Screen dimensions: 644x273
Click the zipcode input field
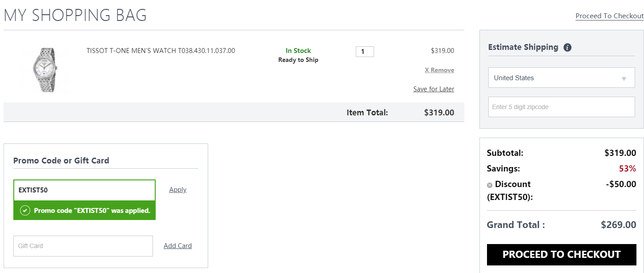[x=561, y=107]
